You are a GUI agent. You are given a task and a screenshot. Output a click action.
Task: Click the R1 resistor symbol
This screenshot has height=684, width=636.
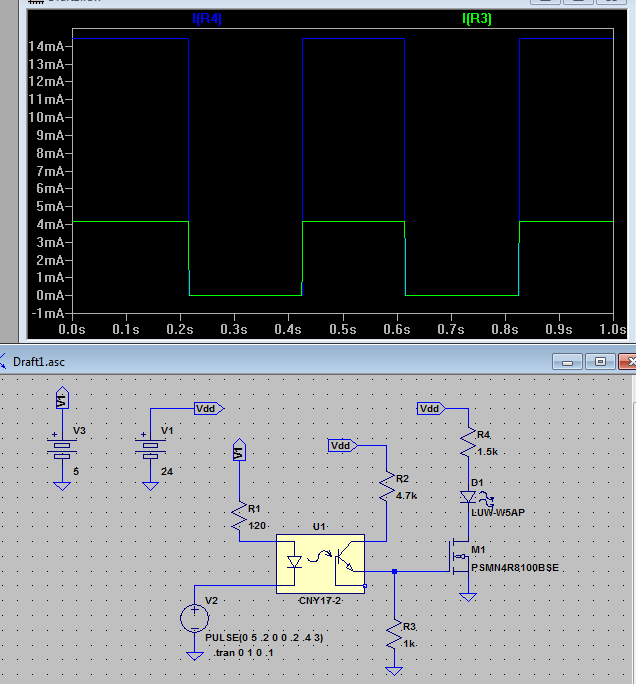click(x=239, y=516)
